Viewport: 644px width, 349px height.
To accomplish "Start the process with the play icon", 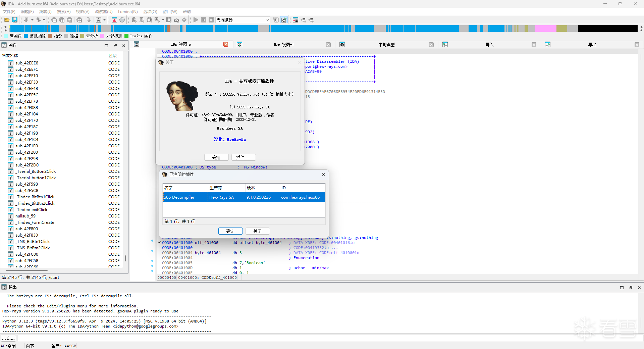I will (x=196, y=20).
